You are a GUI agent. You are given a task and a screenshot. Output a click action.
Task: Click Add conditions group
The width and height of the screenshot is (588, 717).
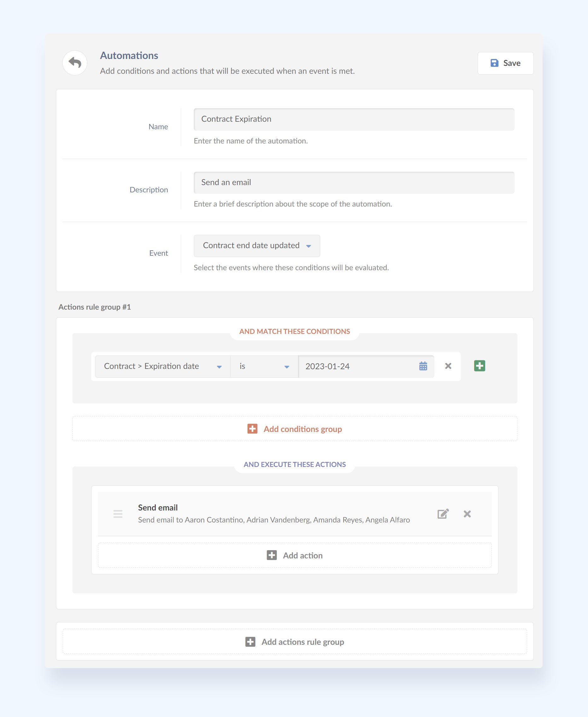[303, 429]
